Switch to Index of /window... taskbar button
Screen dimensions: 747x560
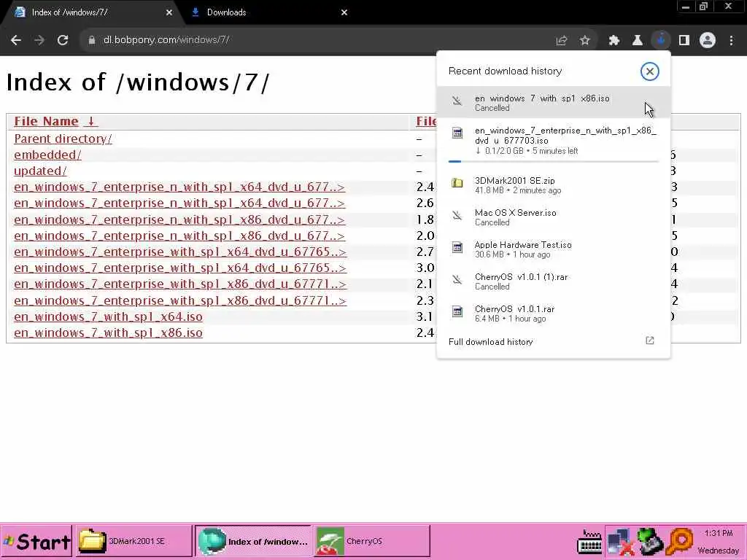[253, 541]
